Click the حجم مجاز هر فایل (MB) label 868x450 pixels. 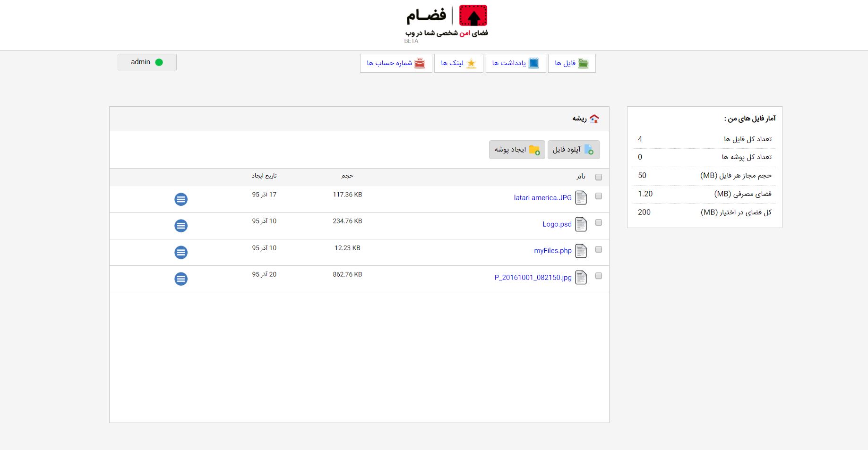(736, 176)
